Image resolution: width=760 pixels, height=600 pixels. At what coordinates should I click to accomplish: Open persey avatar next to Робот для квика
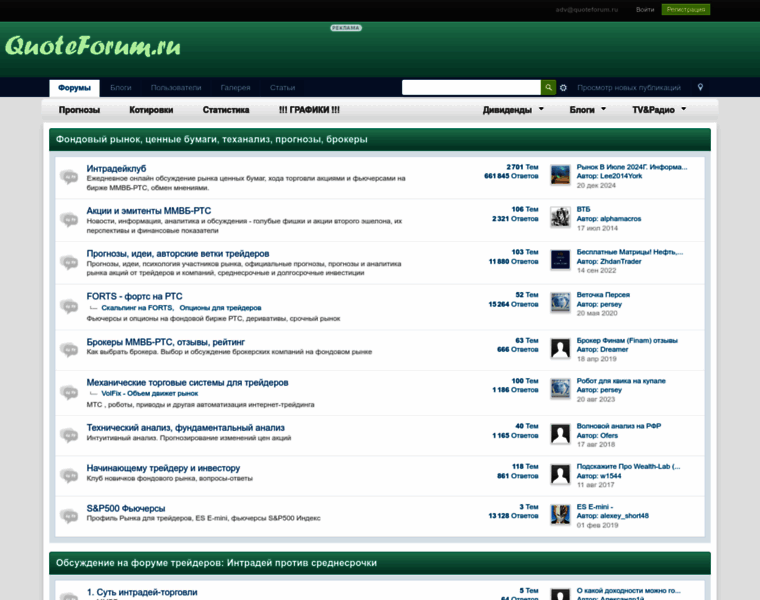pos(560,389)
